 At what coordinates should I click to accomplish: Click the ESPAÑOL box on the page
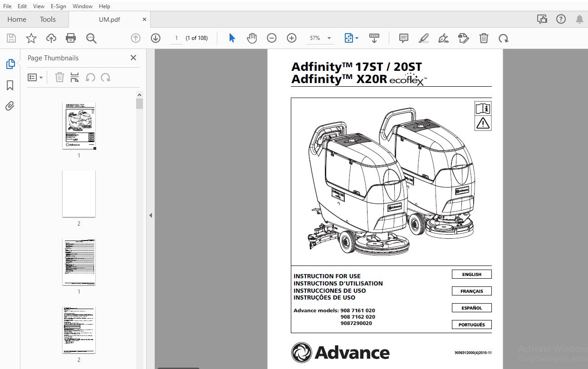pos(472,308)
